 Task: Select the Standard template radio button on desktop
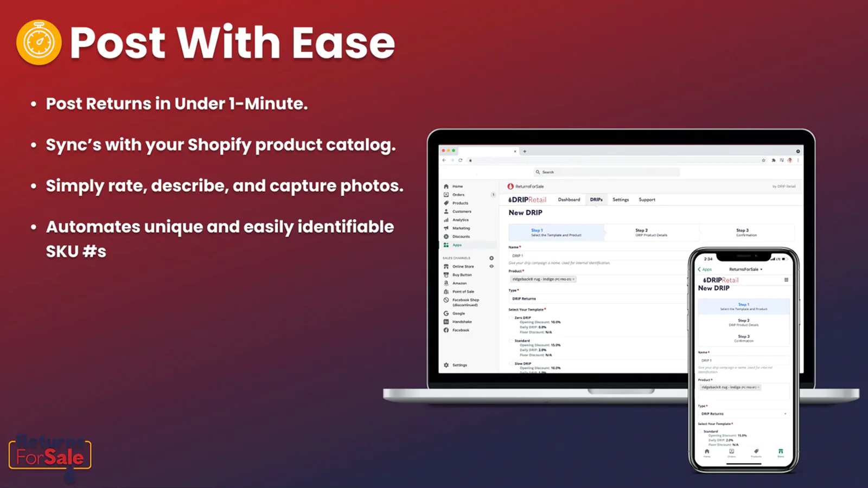511,341
